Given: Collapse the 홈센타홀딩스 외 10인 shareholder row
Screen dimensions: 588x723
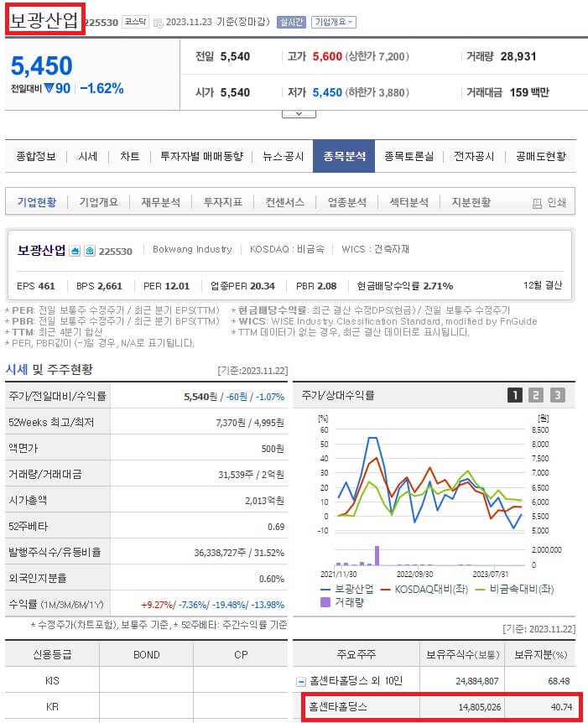Looking at the screenshot, I should click(300, 681).
